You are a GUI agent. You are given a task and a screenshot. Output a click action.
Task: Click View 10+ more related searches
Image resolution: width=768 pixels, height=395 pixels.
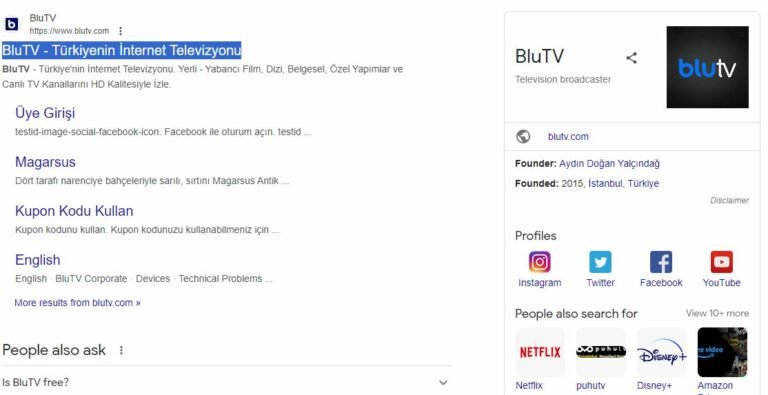pyautogui.click(x=717, y=313)
